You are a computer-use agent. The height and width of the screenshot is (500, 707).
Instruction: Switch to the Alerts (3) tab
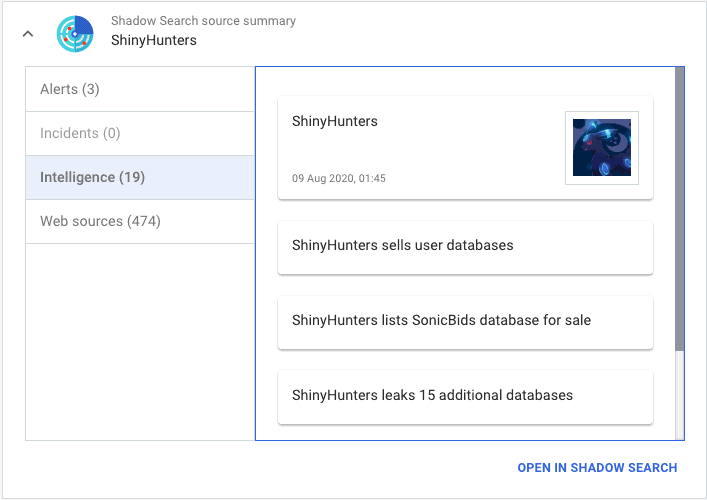pyautogui.click(x=140, y=89)
